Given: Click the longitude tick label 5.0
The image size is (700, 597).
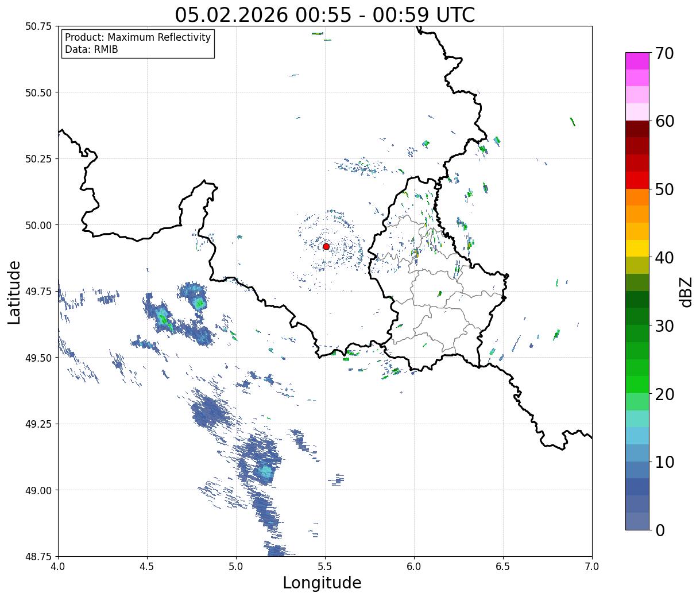Looking at the screenshot, I should pos(236,566).
